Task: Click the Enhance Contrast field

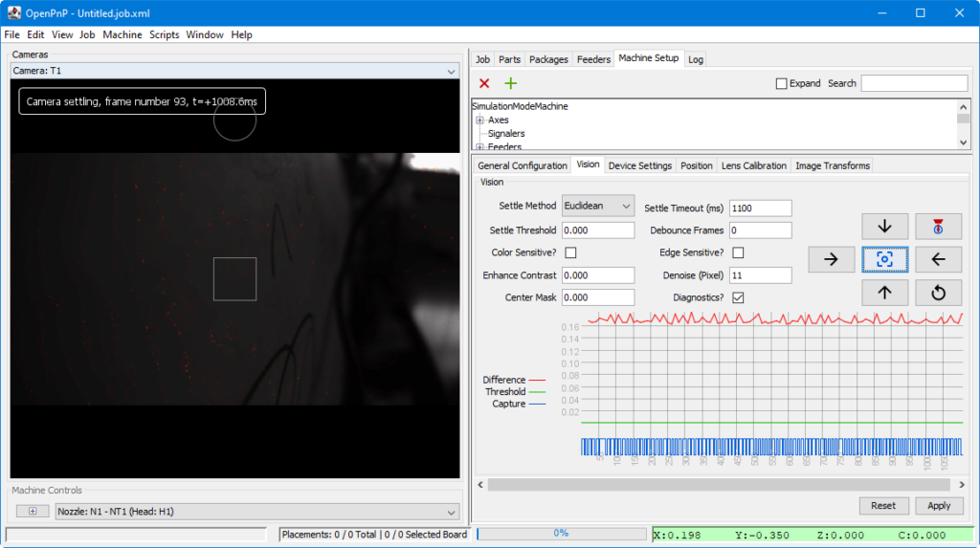Action: point(597,274)
